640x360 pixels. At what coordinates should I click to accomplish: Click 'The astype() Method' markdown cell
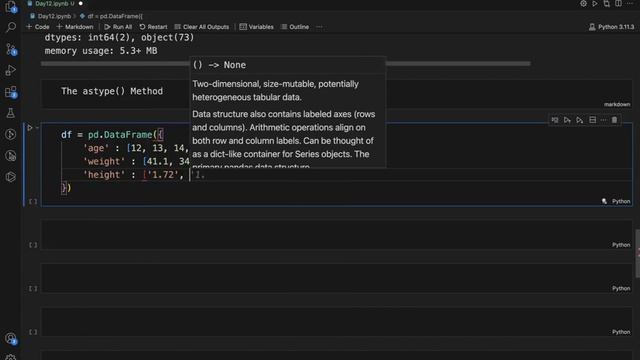pos(112,91)
